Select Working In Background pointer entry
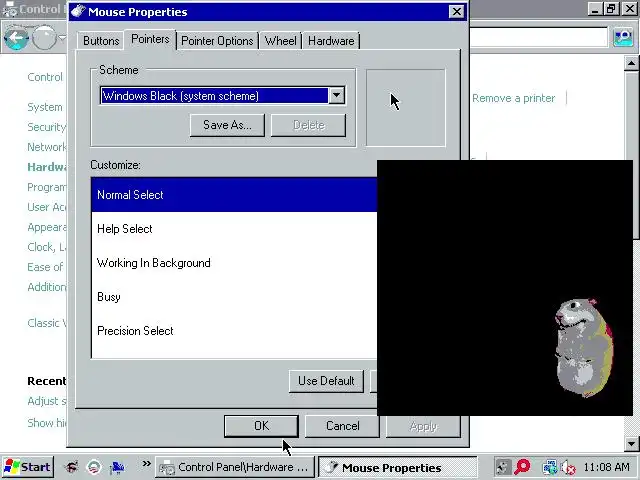 234,262
